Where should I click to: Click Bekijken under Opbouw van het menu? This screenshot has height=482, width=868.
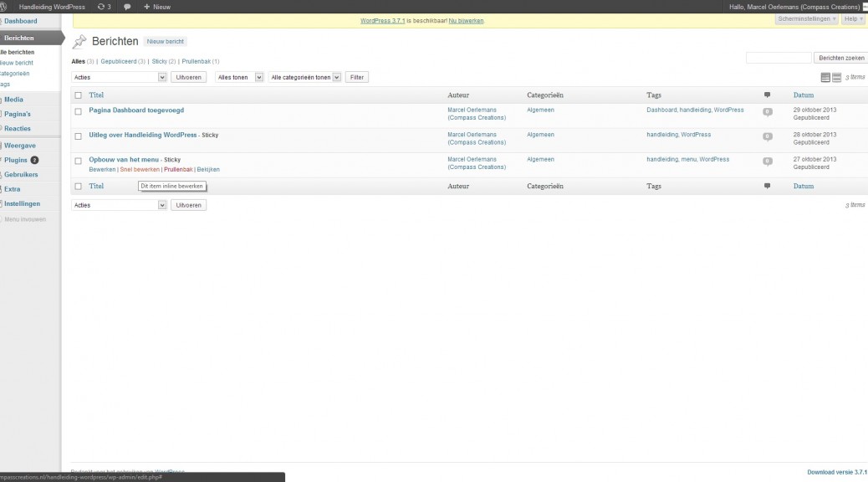coord(208,170)
